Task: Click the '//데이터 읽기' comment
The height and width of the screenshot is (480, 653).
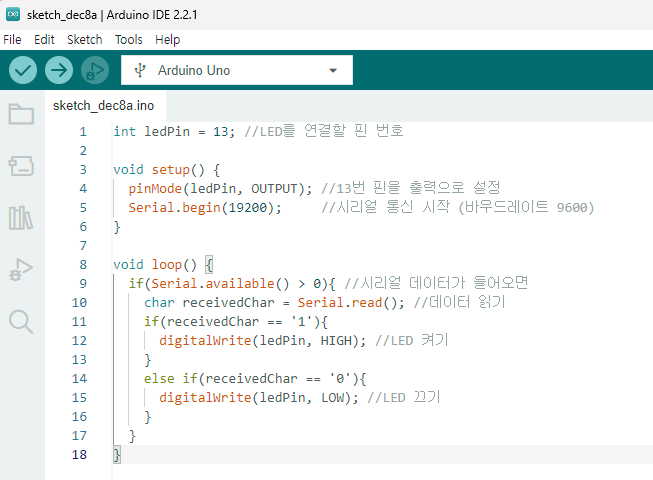Action: 459,302
